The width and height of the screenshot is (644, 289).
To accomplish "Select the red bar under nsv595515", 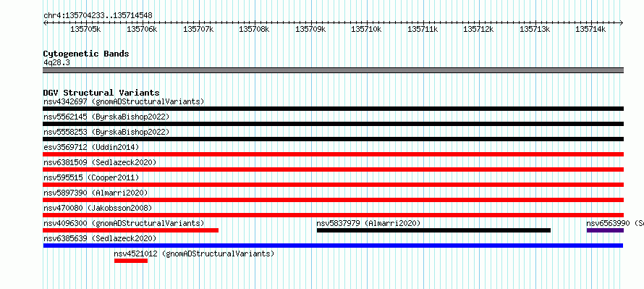I will coord(333,185).
